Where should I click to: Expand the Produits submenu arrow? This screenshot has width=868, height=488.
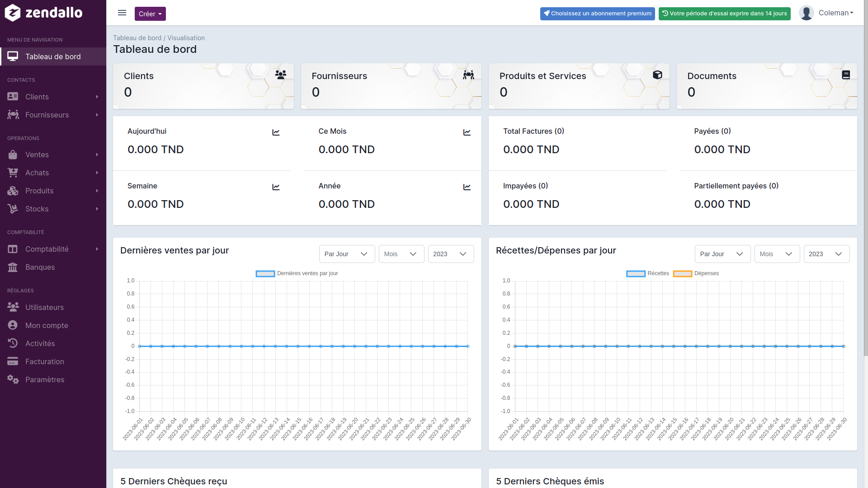point(97,191)
